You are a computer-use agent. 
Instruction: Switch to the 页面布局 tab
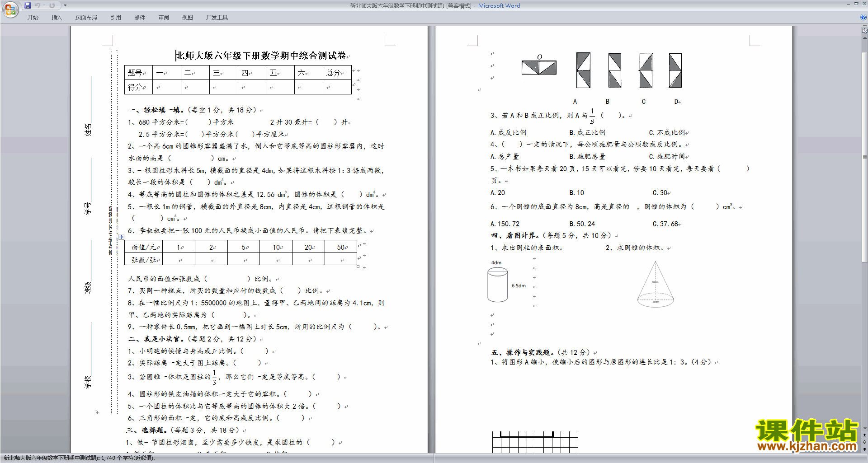[x=86, y=18]
